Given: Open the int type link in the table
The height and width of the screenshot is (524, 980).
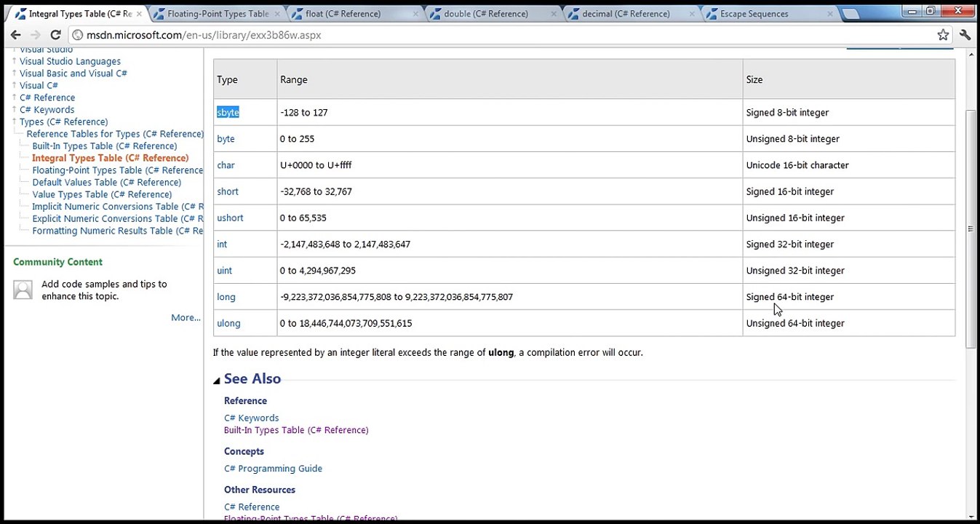Looking at the screenshot, I should (x=222, y=244).
